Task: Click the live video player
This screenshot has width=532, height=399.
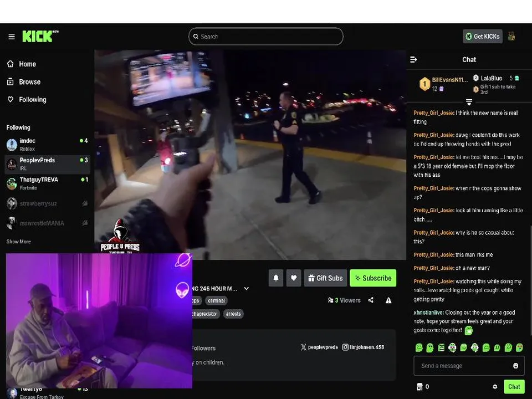Action: coord(250,155)
